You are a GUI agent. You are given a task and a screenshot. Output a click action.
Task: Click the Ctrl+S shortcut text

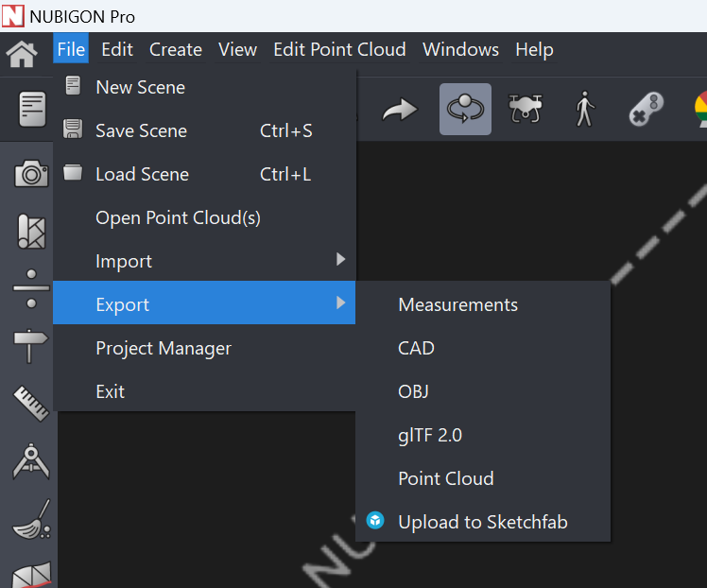[285, 130]
